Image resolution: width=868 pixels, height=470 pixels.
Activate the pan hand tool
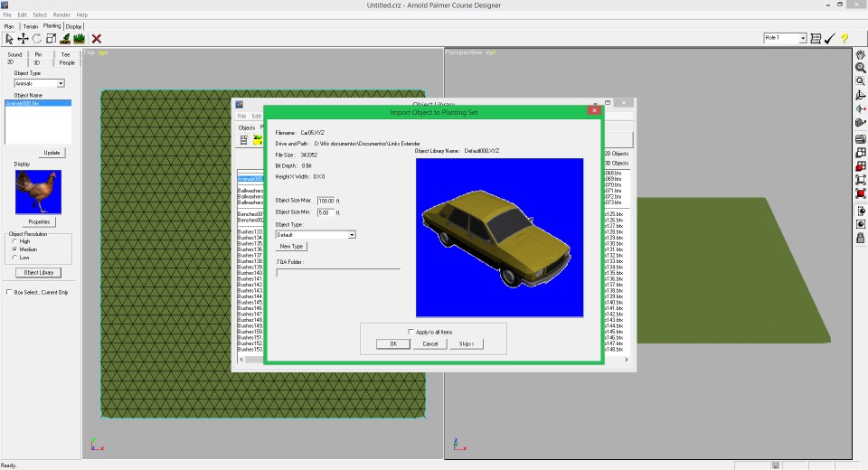861,55
